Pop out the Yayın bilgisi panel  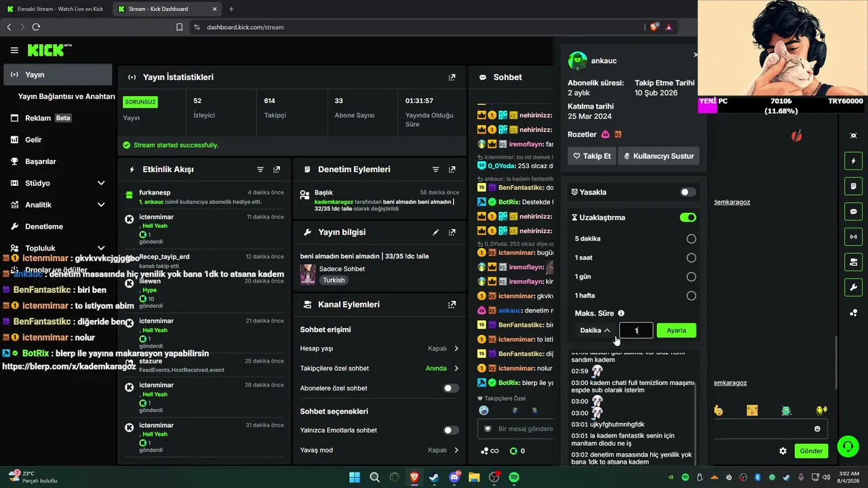(x=452, y=232)
